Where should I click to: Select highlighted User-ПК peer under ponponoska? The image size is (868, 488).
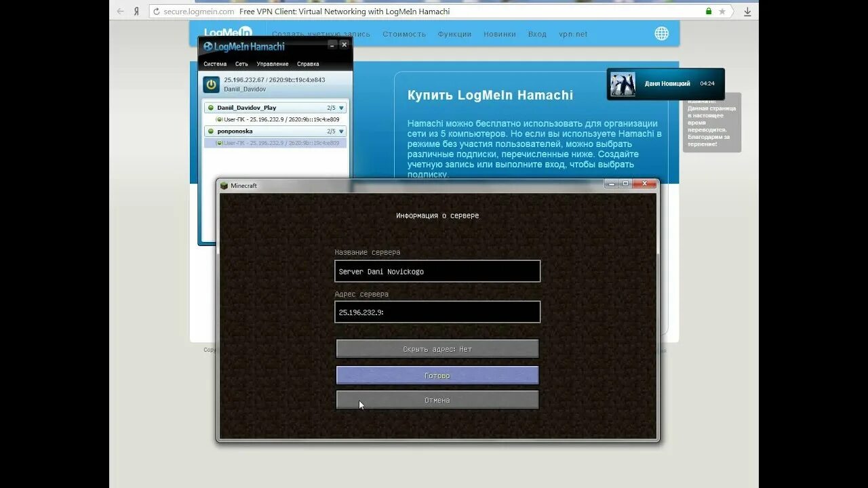(x=275, y=143)
